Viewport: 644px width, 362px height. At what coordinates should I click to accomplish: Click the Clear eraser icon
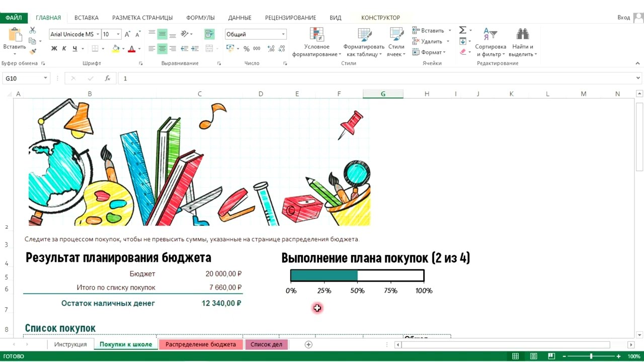click(463, 52)
